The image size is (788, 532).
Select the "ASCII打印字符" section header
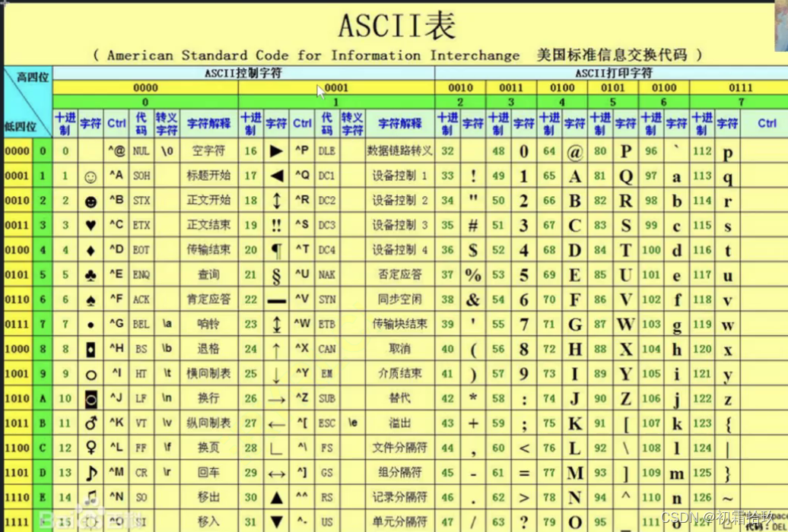pos(614,74)
